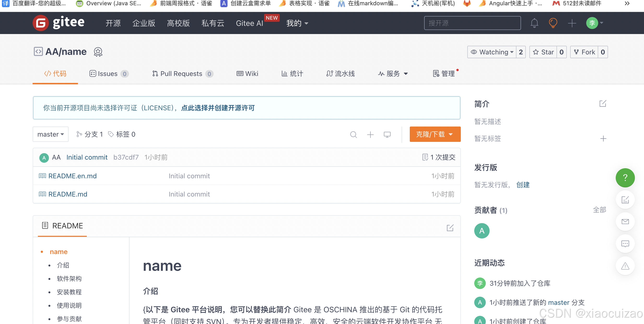Screen dimensions: 644x324
Task: Click the 搜开源 search input field
Action: [x=472, y=23]
